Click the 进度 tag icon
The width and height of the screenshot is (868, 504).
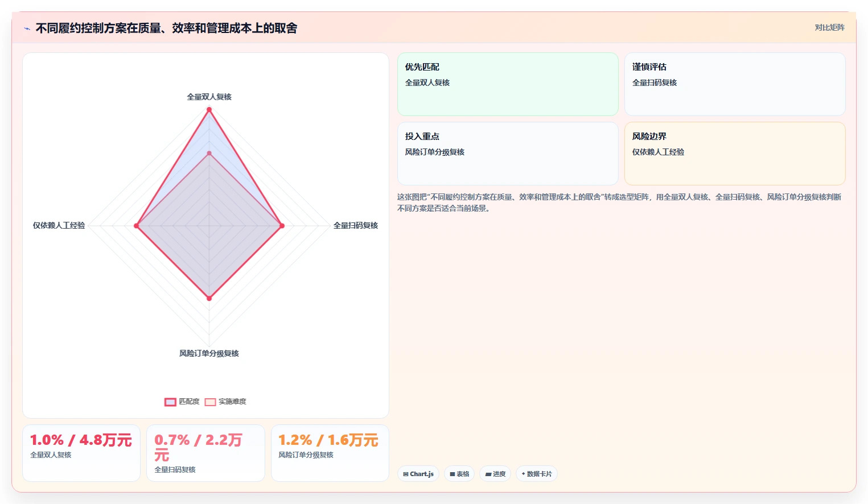pos(488,474)
